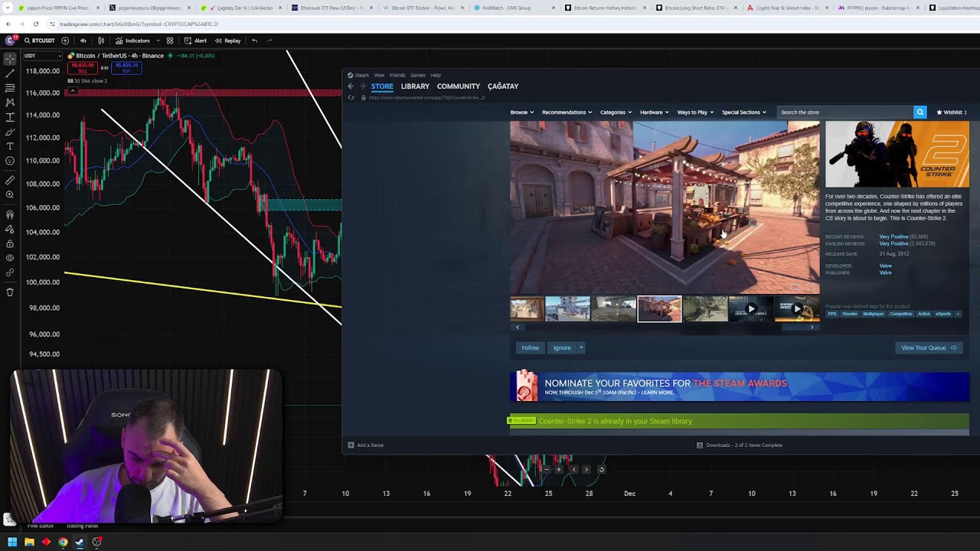Open the Indicators dialog

click(x=133, y=41)
